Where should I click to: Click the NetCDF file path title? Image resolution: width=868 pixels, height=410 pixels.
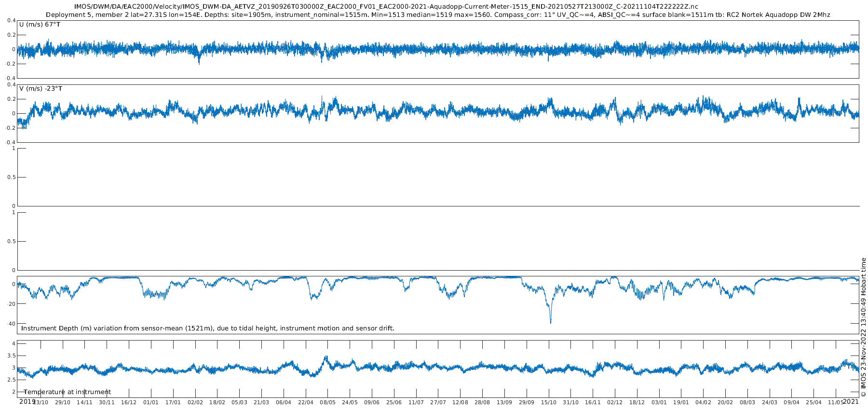coord(386,7)
